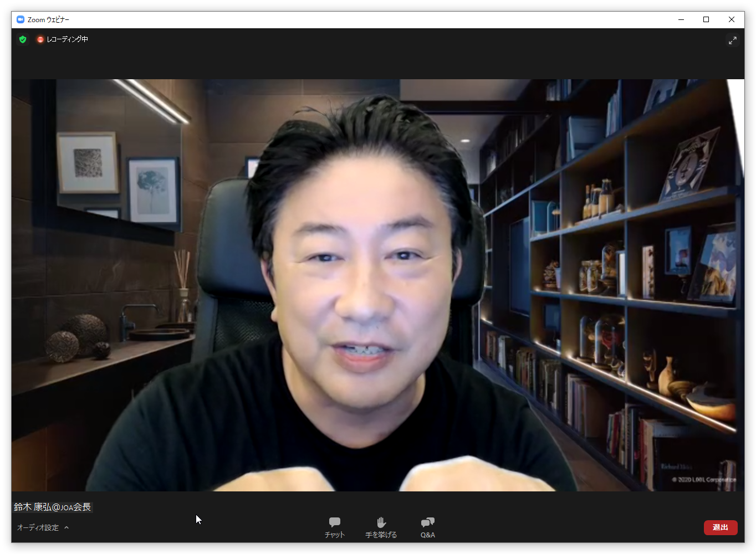
Task: Expand the audio settings chevron arrow
Action: click(67, 527)
